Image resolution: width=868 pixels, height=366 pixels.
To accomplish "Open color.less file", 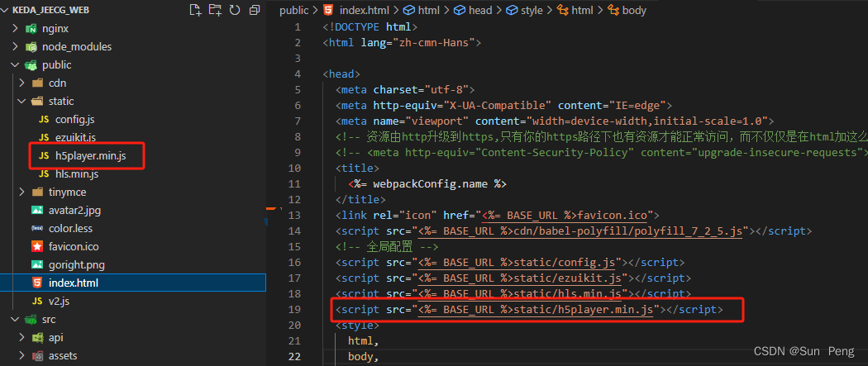I will (70, 228).
